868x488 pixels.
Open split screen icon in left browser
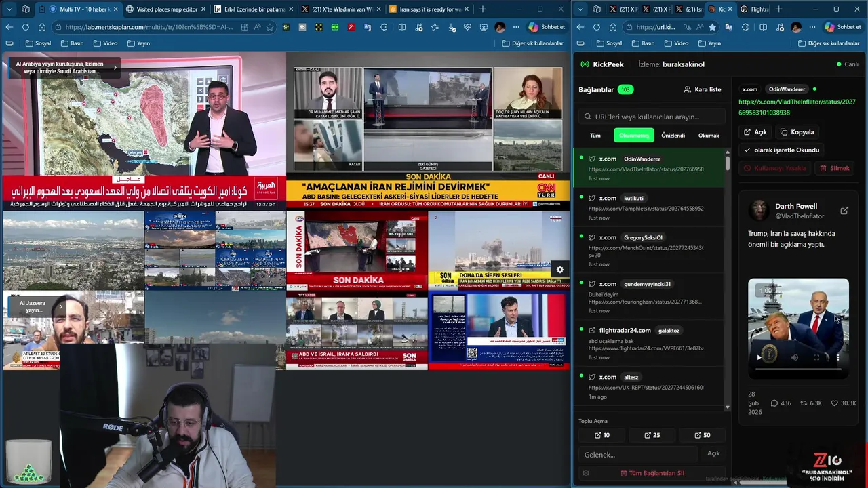coord(402,27)
